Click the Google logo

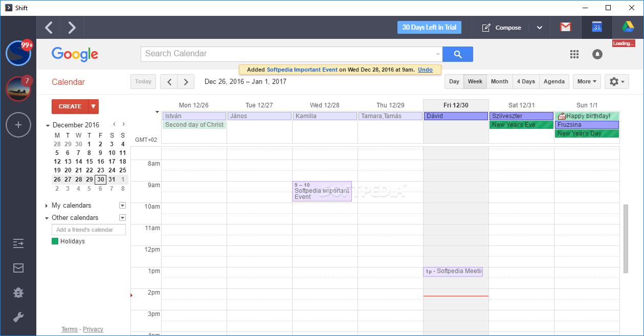pos(75,54)
